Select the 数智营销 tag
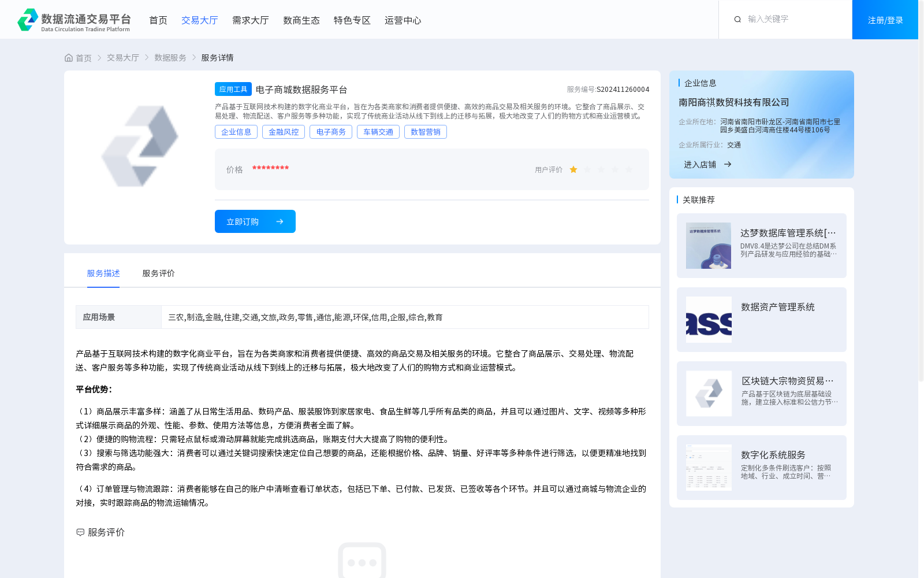Screen dimensions: 924x578 click(x=426, y=132)
